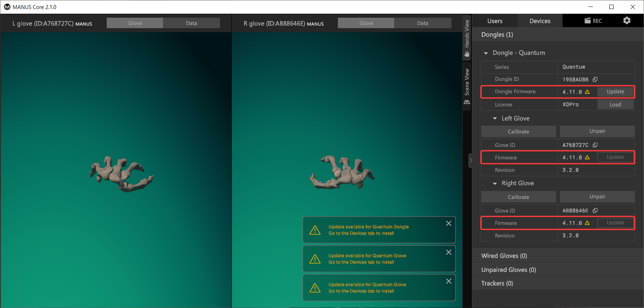Copy the Dongle ID value
644x308 pixels.
click(x=595, y=79)
